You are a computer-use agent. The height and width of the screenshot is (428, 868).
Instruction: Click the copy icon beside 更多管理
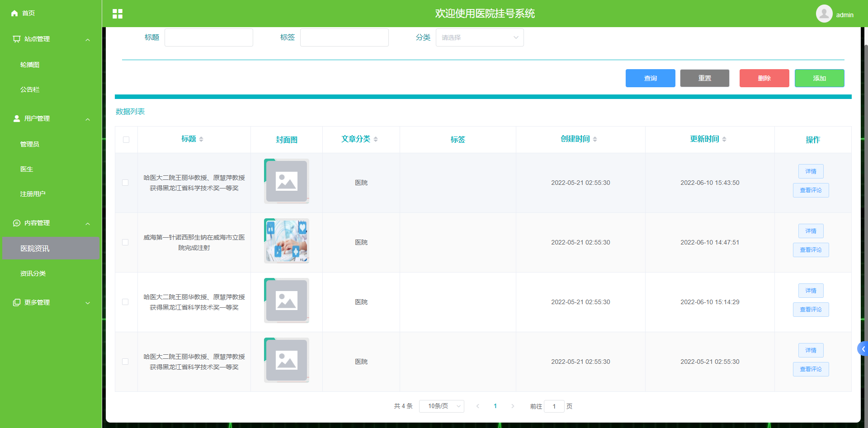[16, 302]
